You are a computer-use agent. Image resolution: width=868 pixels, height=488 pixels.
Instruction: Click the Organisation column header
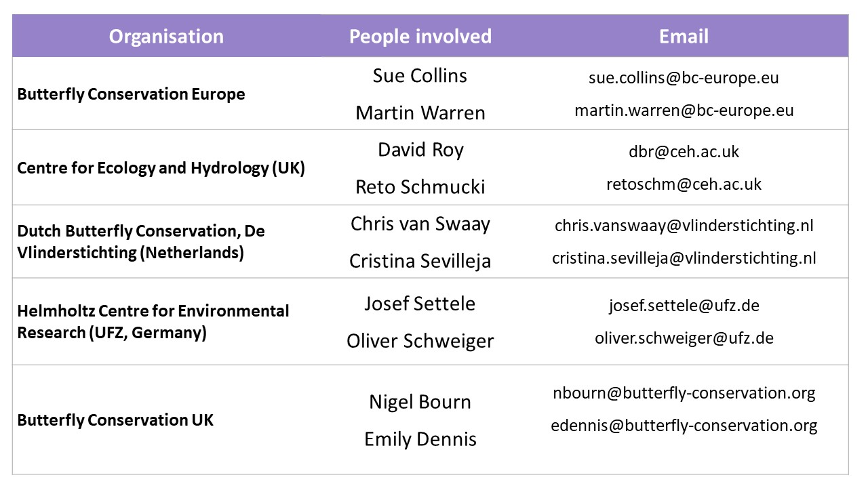pyautogui.click(x=166, y=37)
